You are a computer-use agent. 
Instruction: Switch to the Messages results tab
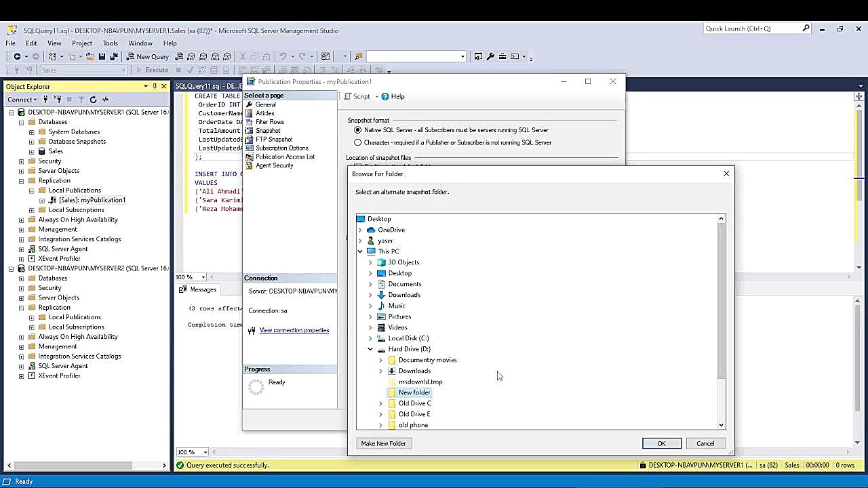(x=197, y=289)
